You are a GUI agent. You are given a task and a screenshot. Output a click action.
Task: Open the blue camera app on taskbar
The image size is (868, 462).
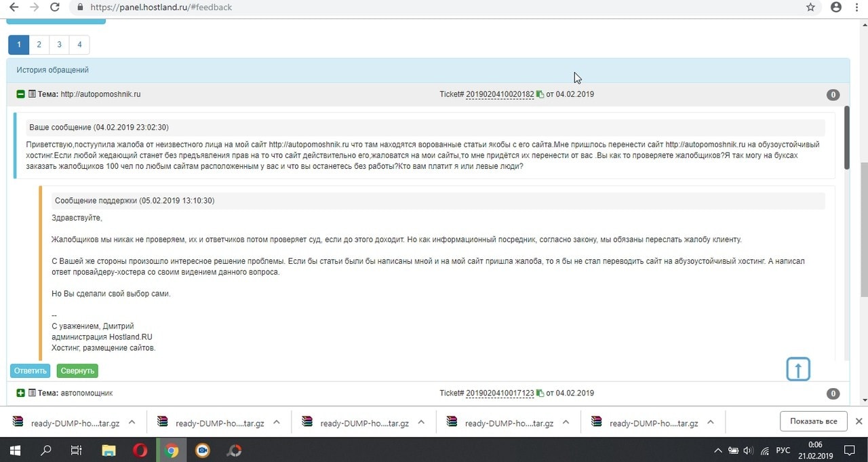203,450
